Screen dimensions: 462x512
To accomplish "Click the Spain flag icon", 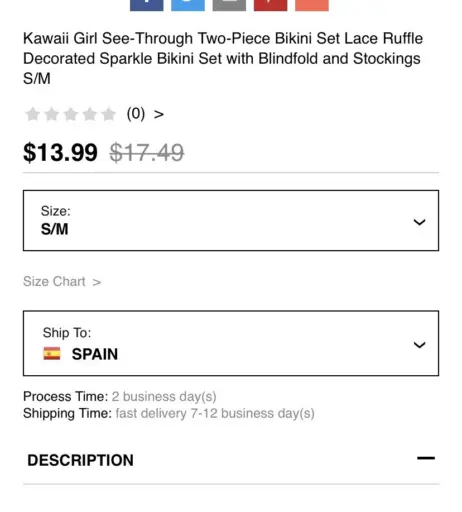I will 52,353.
